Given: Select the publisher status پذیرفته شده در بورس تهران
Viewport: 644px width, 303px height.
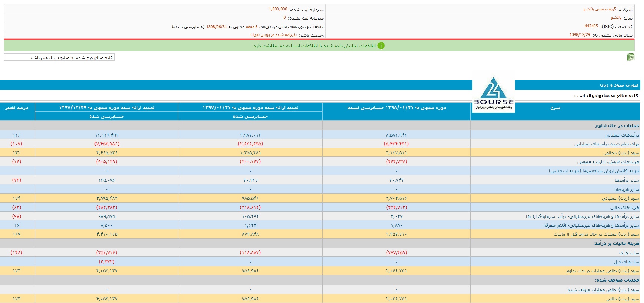Looking at the screenshot, I should [x=274, y=35].
